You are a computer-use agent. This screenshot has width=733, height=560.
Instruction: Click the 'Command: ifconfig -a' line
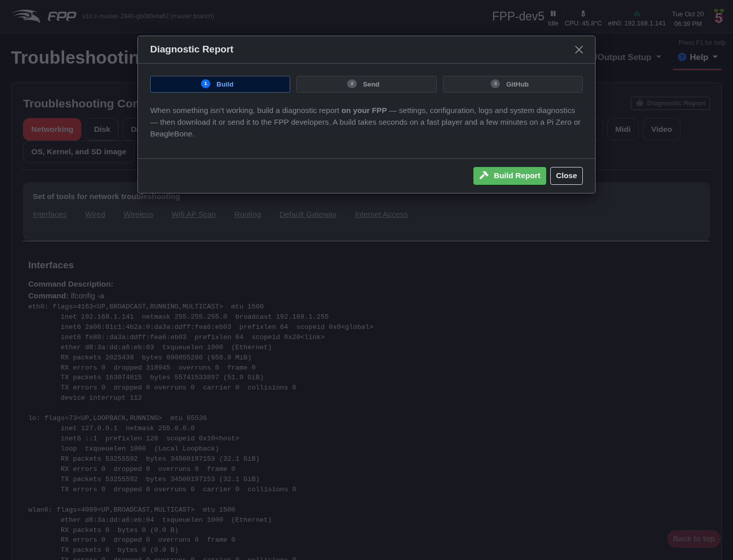point(66,296)
